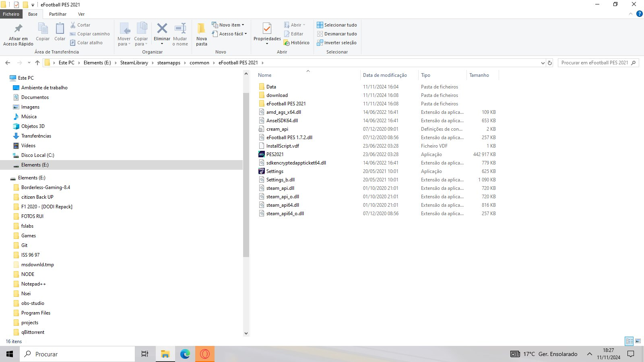Screen dimensions: 644x362
Task: Select the Data folder
Action: (271, 87)
